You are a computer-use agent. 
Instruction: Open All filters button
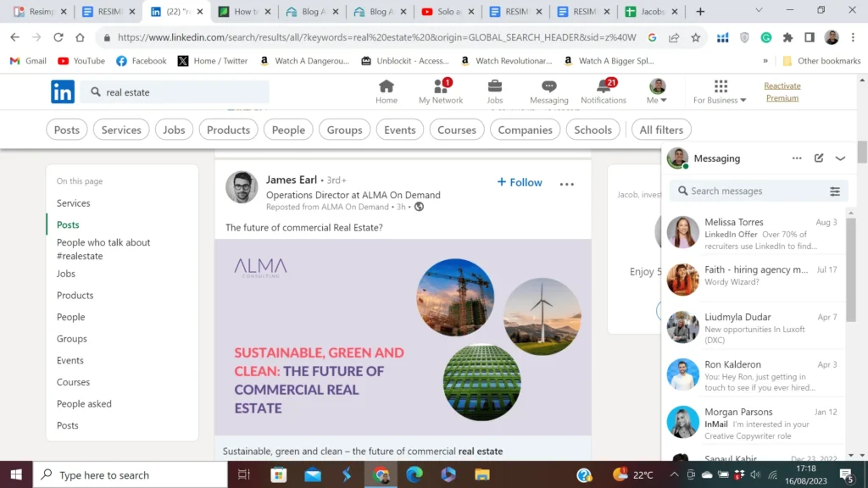(661, 130)
